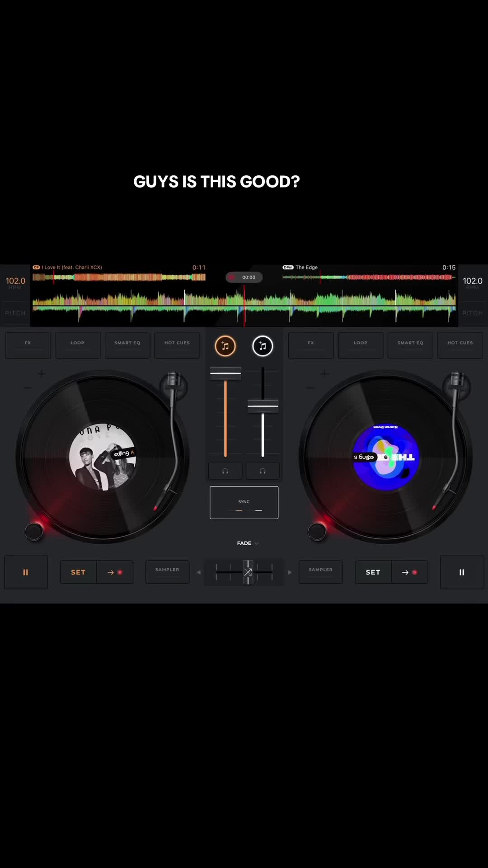Toggle the SYNC button
The image size is (488, 868).
(x=244, y=502)
